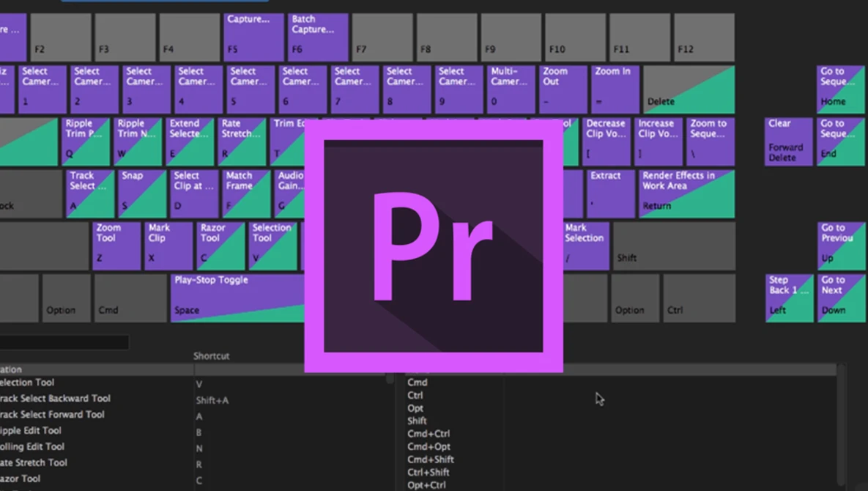Click the Multi-Camera 0 key

(511, 89)
